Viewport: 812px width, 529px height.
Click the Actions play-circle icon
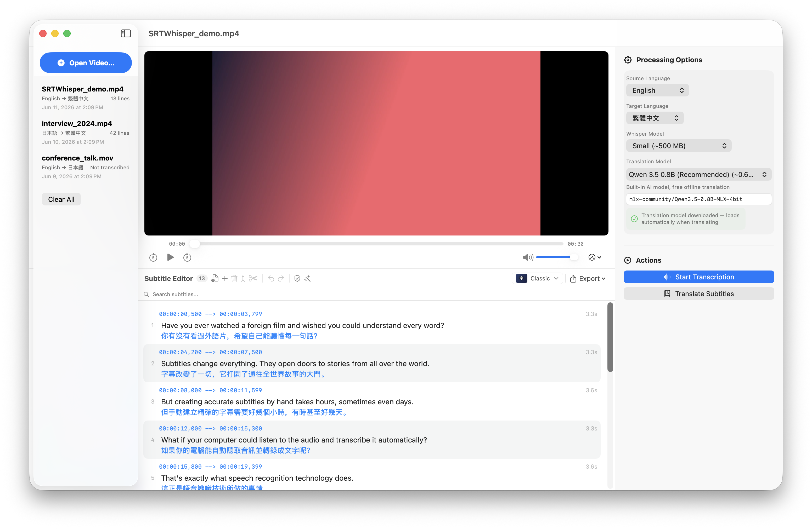click(628, 260)
